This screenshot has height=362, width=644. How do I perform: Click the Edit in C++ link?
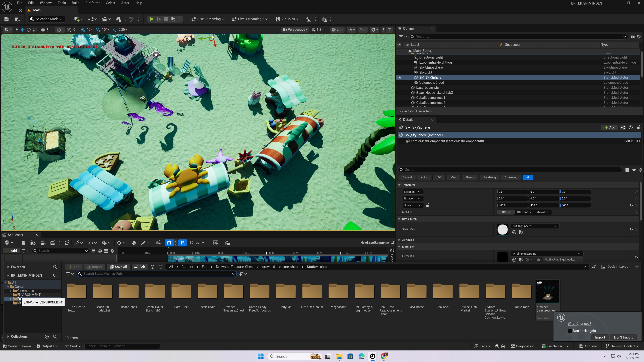632,141
